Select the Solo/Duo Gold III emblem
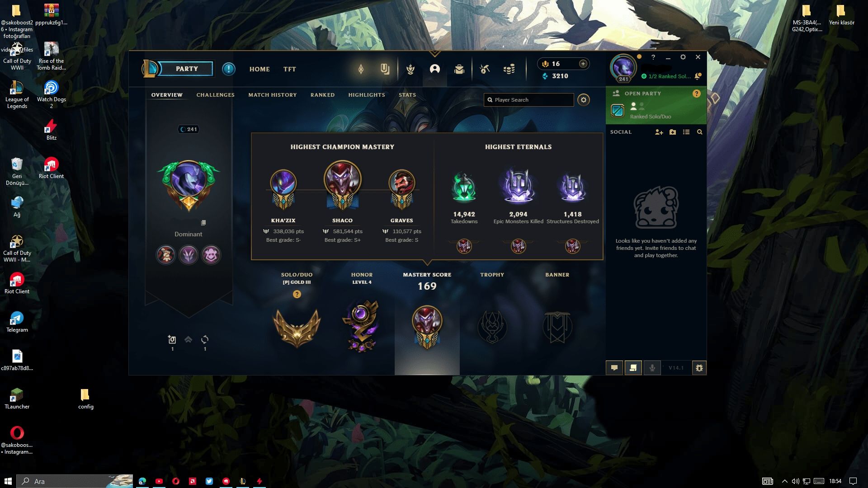Screen dimensions: 868x488 297,328
